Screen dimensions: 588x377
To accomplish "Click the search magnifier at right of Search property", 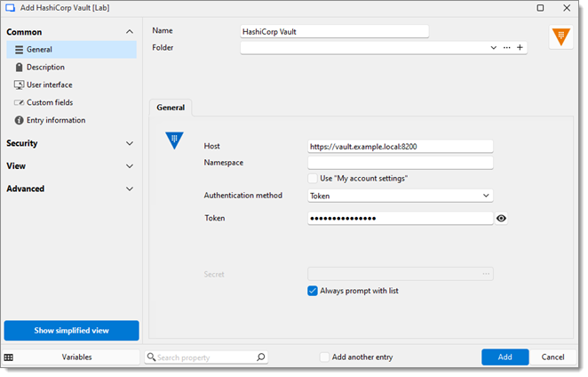I will click(x=261, y=357).
